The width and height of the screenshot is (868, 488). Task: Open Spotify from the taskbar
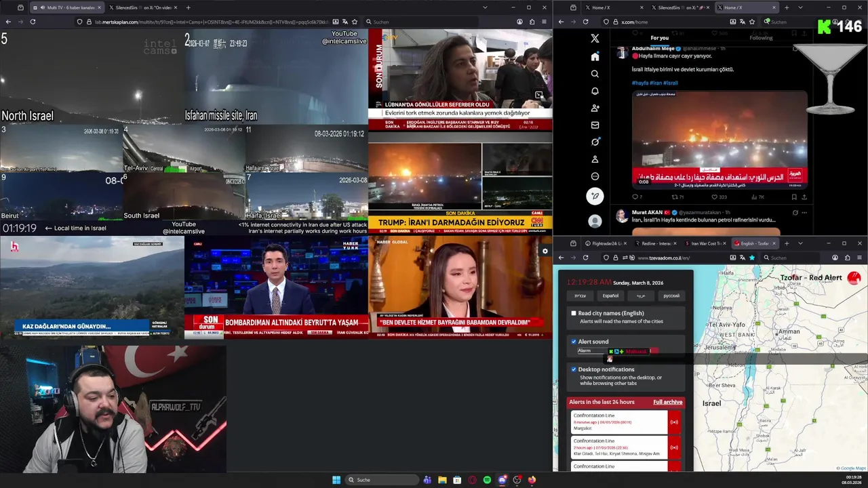coord(487,480)
